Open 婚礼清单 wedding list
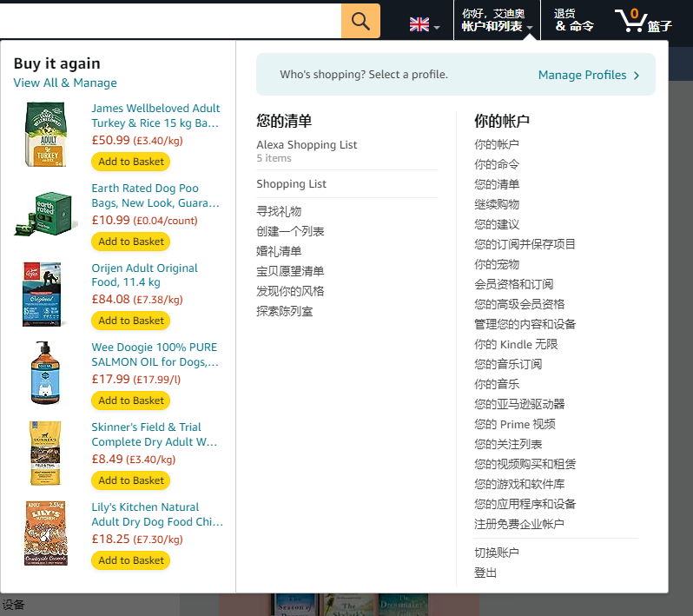This screenshot has height=616, width=693. (x=279, y=251)
